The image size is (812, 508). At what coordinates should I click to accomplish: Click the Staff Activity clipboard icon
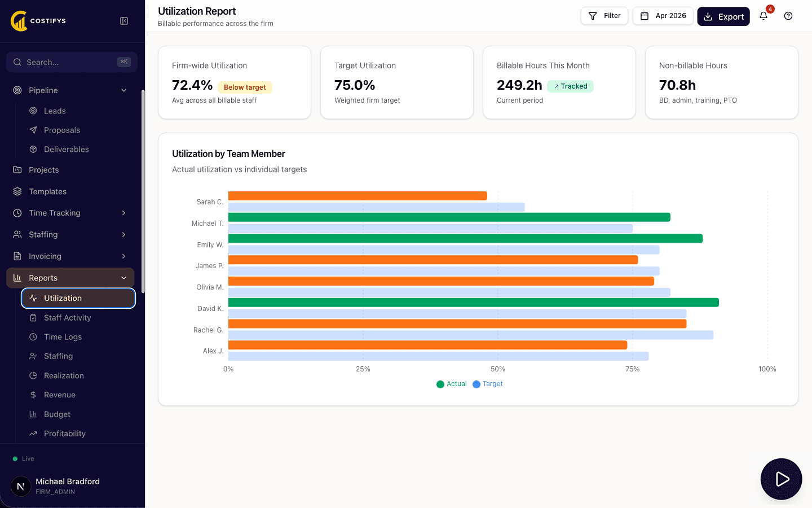[x=33, y=318]
